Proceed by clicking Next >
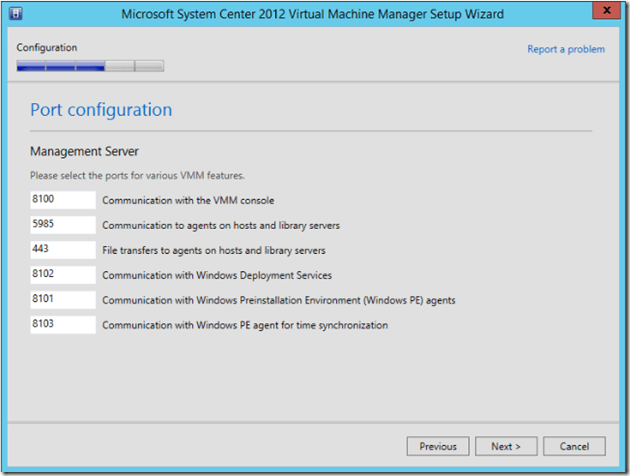 (506, 446)
